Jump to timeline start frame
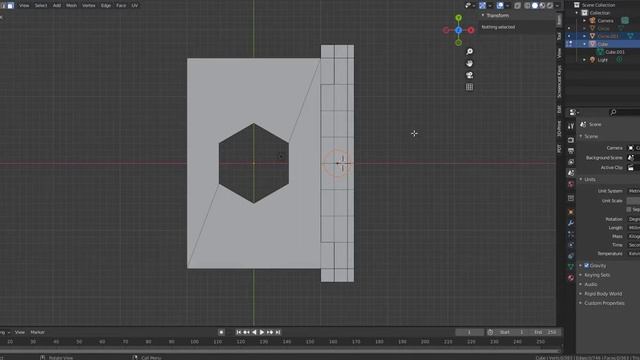This screenshot has height=360, width=640. [x=239, y=332]
